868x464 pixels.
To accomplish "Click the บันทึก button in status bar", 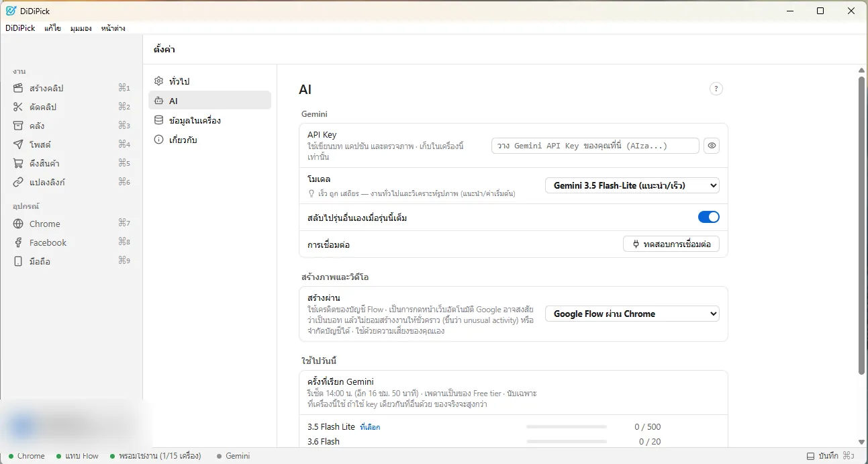I will tap(830, 456).
